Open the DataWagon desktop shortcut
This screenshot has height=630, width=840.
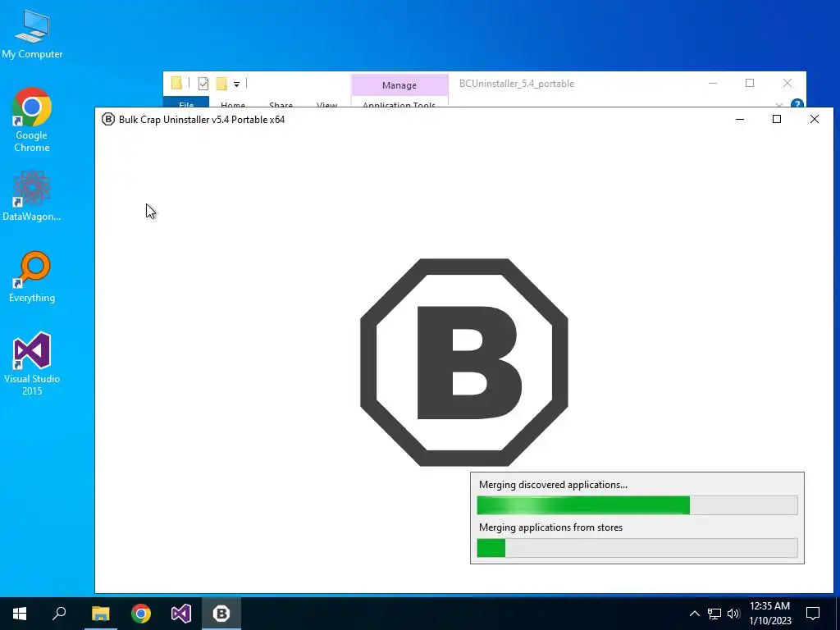[x=32, y=195]
